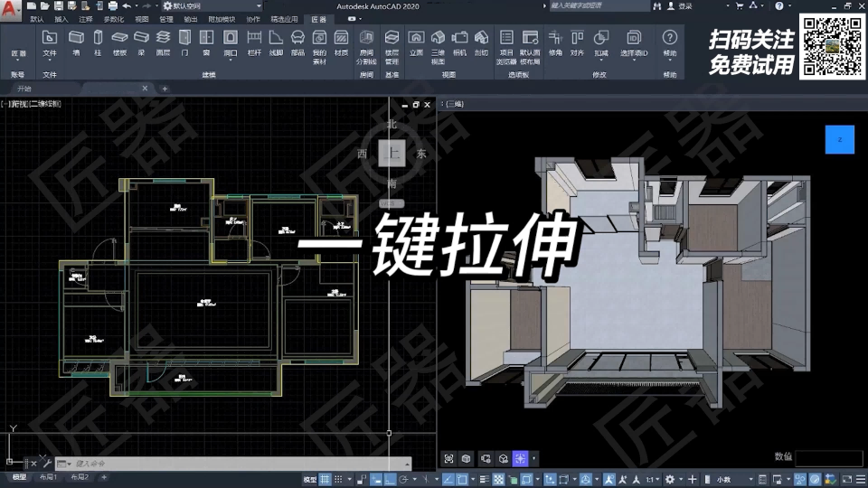The height and width of the screenshot is (488, 868).
Task: Switch to the 默认 ribbon tab
Action: 37,19
